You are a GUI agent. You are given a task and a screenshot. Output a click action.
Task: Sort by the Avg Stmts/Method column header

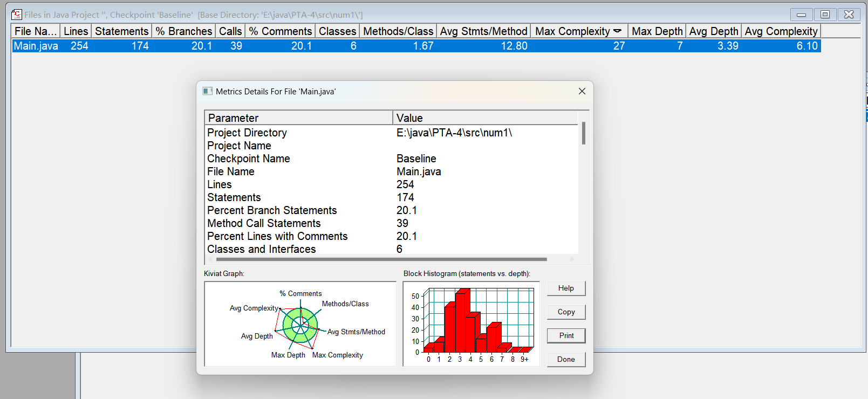(483, 31)
